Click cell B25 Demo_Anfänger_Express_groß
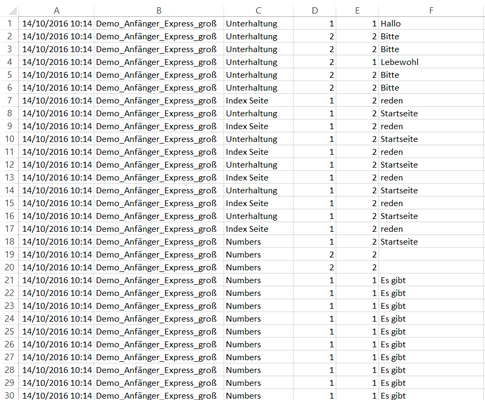 [159, 332]
